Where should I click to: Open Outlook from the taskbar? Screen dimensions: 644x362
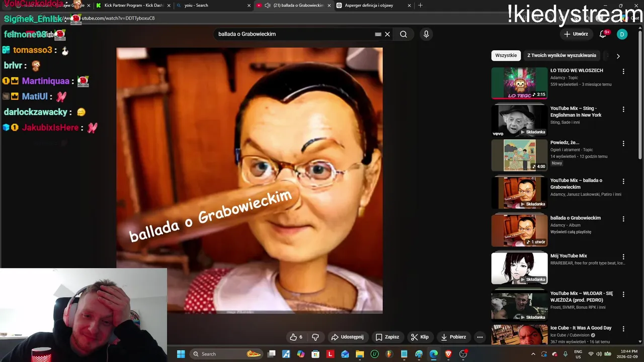tap(345, 354)
